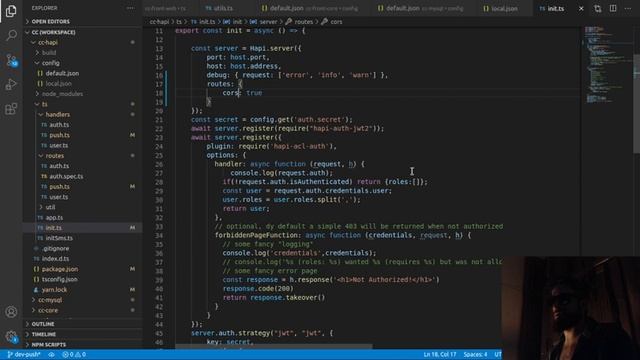Viewport: 640px width, 360px height.
Task: Open the Extensions view icon
Action: coord(11,109)
